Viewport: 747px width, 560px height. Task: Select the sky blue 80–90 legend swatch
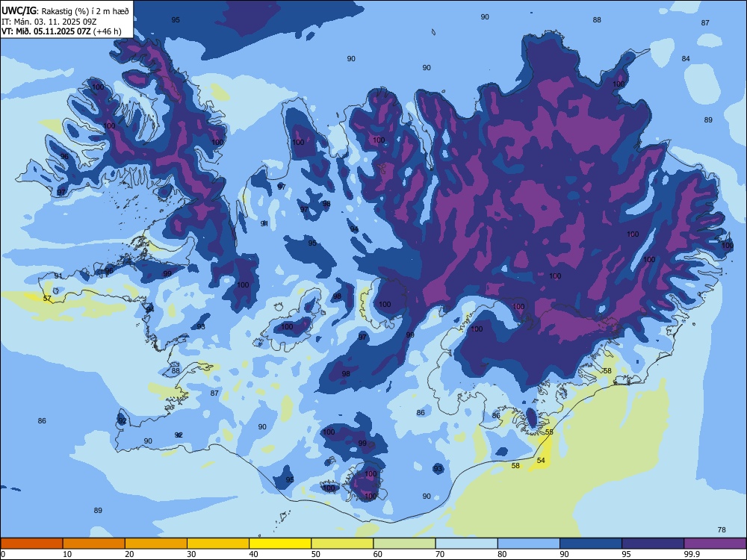(x=529, y=544)
